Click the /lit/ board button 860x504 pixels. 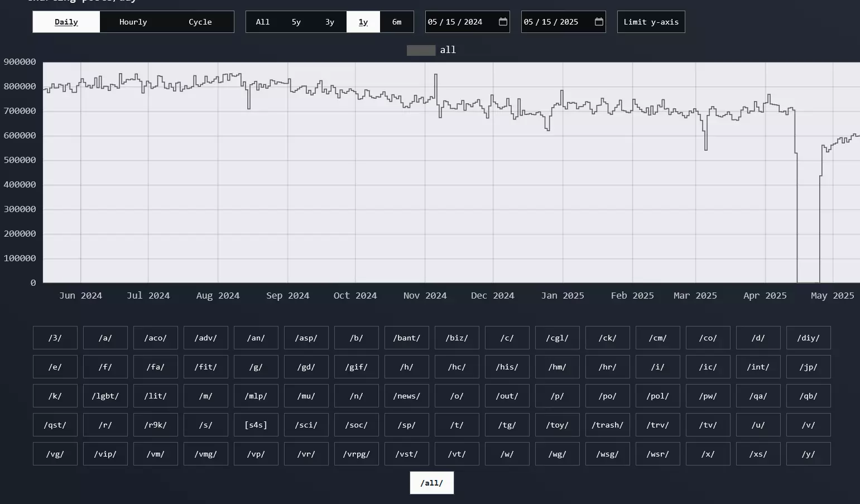pyautogui.click(x=156, y=396)
